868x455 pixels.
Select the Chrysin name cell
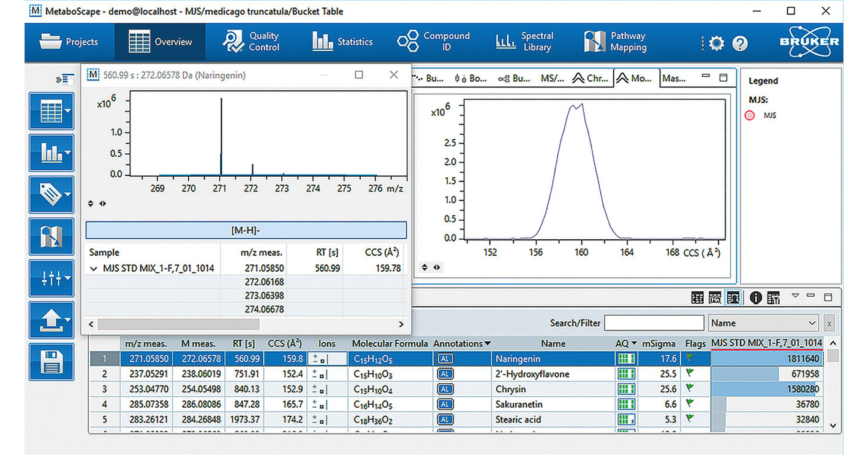point(553,389)
